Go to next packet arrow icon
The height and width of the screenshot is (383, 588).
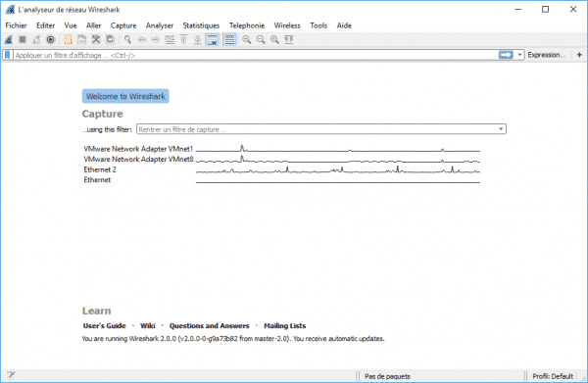coord(155,40)
